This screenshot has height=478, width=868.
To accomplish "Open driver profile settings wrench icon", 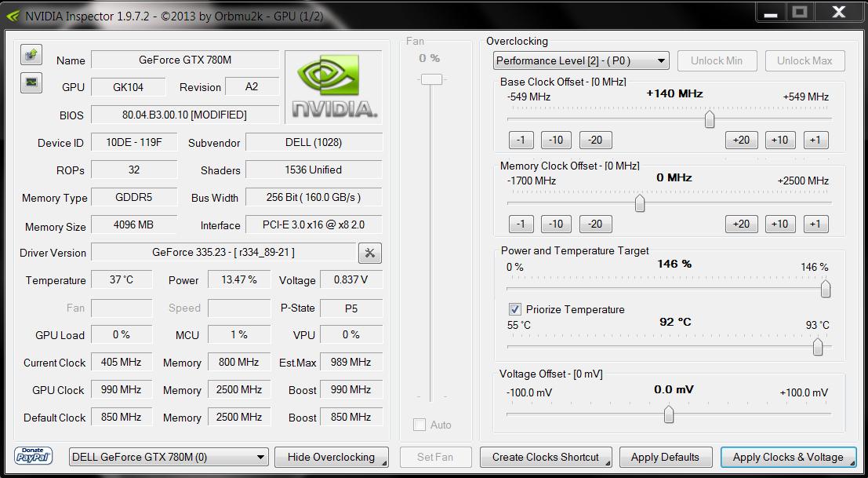I will coord(370,253).
